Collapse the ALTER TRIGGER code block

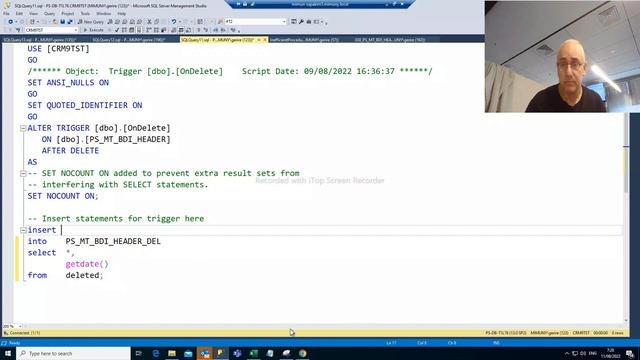click(23, 128)
